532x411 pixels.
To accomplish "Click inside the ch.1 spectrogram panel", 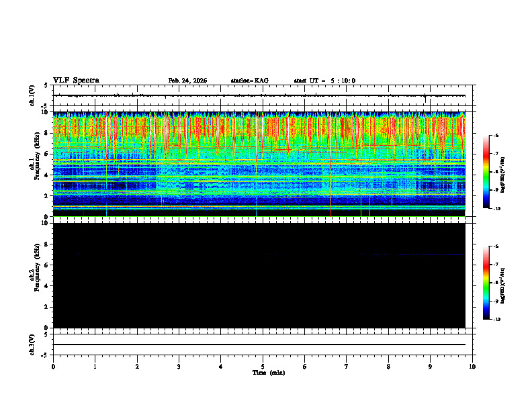I will 259,164.
